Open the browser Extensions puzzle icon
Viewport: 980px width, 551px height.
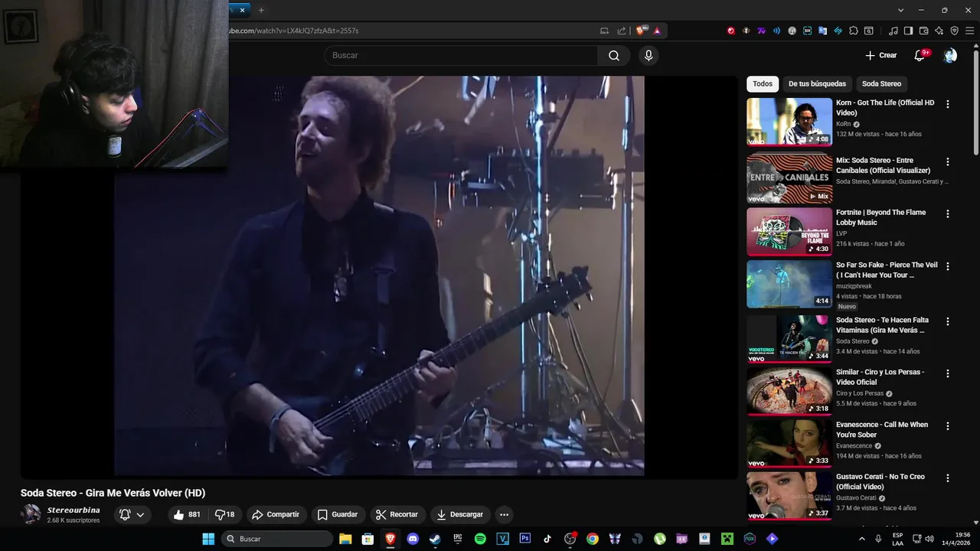853,31
